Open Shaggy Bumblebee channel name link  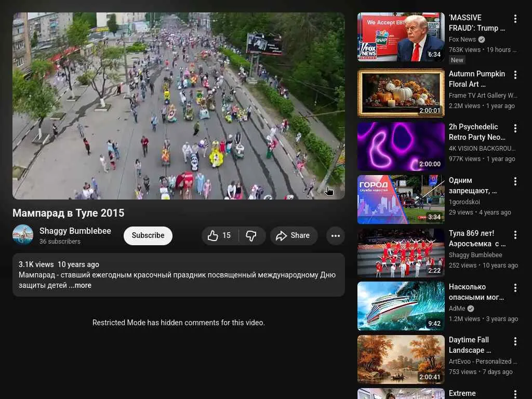click(75, 231)
